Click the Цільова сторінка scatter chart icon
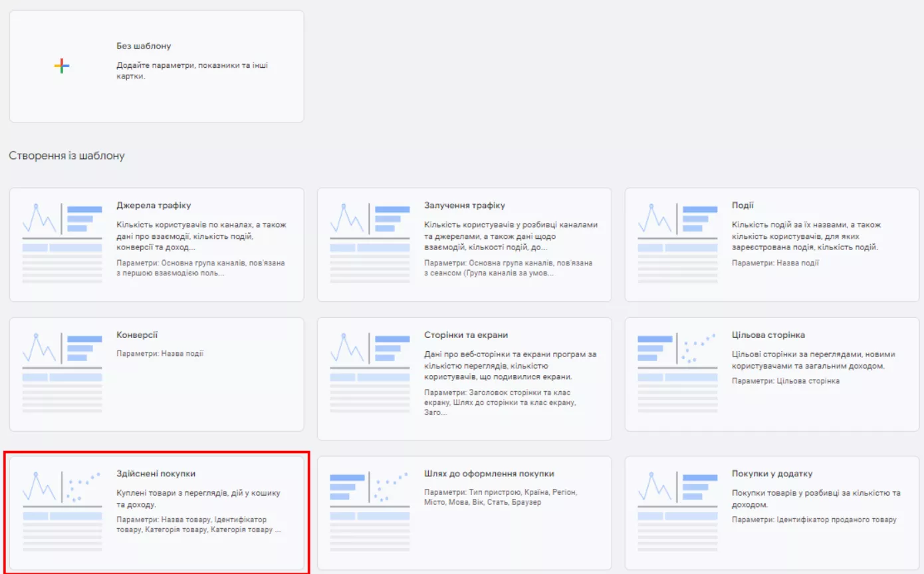Viewport: 924px width, 574px height. [677, 372]
